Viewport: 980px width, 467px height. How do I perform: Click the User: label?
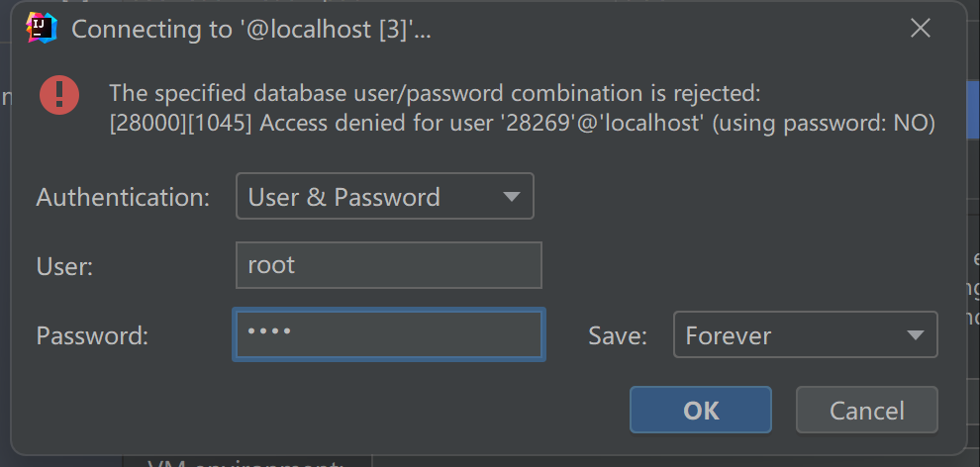coord(65,266)
